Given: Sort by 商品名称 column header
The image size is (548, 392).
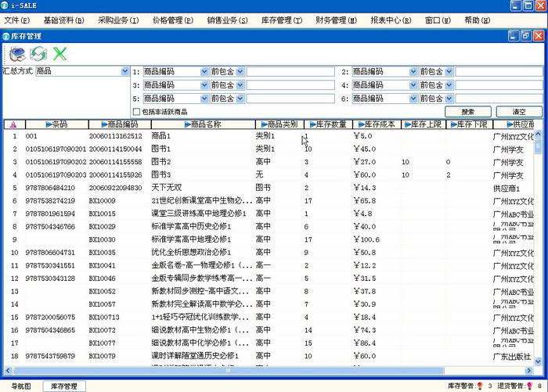Looking at the screenshot, I should 203,124.
